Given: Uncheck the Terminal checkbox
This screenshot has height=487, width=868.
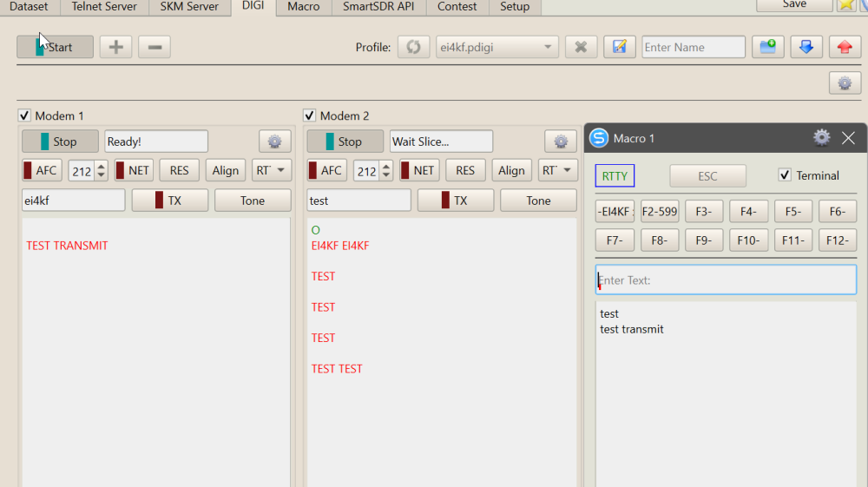Looking at the screenshot, I should (785, 175).
